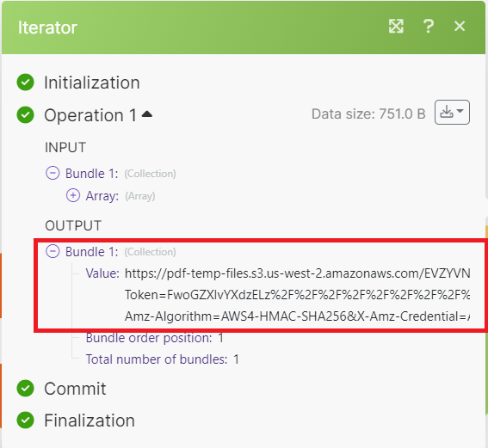
Task: Open the Iterator help question mark
Action: pos(429,26)
